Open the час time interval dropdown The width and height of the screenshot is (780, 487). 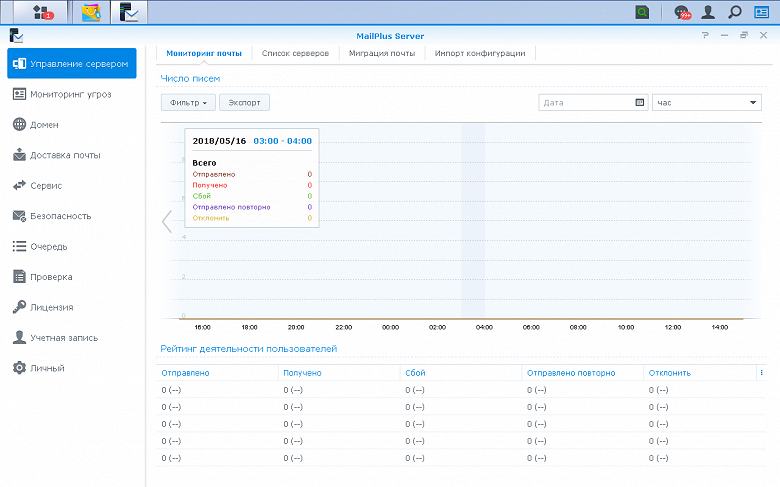tap(706, 102)
